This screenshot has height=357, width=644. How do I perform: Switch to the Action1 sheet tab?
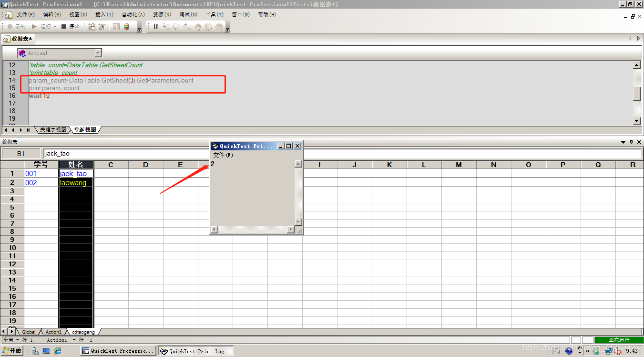click(53, 332)
